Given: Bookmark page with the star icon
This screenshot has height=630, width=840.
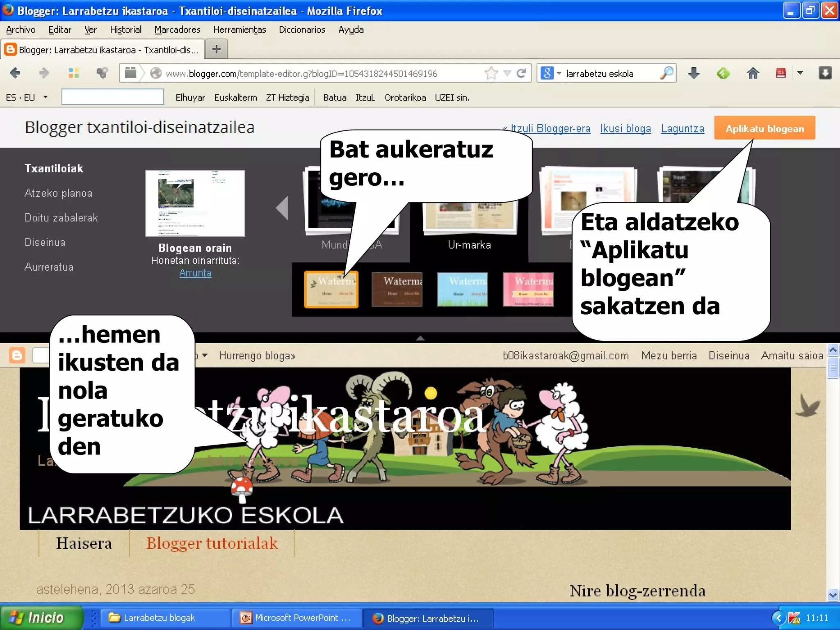Looking at the screenshot, I should [491, 73].
